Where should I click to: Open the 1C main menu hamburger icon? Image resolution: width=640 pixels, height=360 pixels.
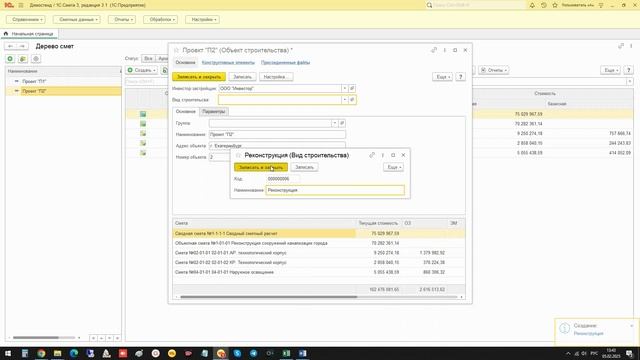(x=21, y=5)
